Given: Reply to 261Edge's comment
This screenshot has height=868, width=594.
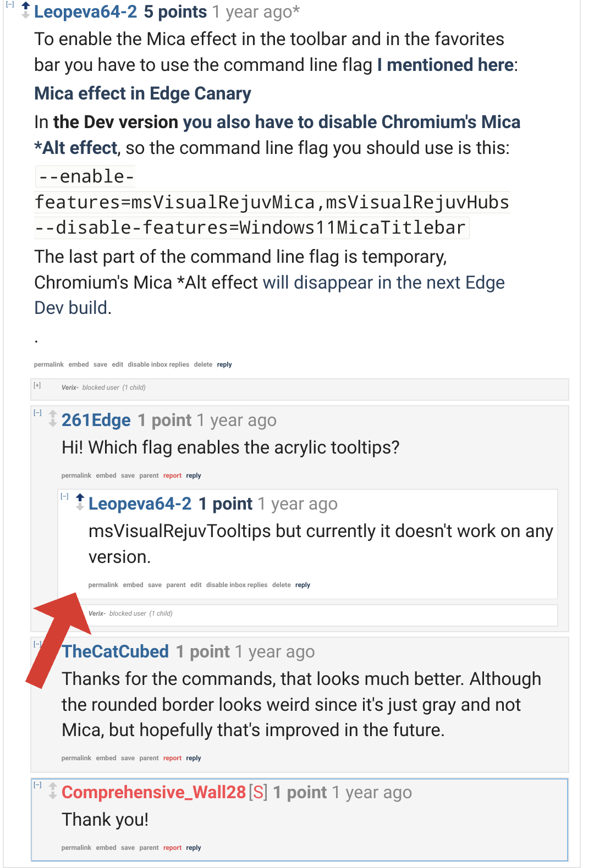Looking at the screenshot, I should (x=193, y=476).
